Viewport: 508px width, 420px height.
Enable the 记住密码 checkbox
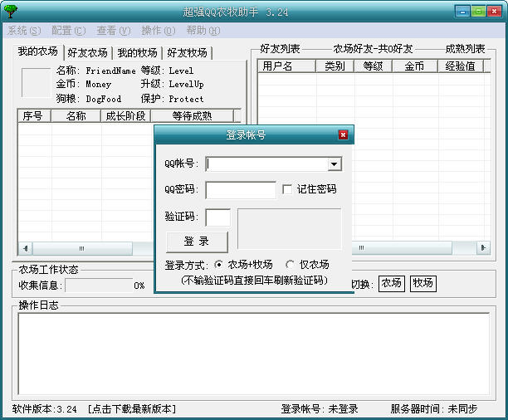tap(287, 189)
